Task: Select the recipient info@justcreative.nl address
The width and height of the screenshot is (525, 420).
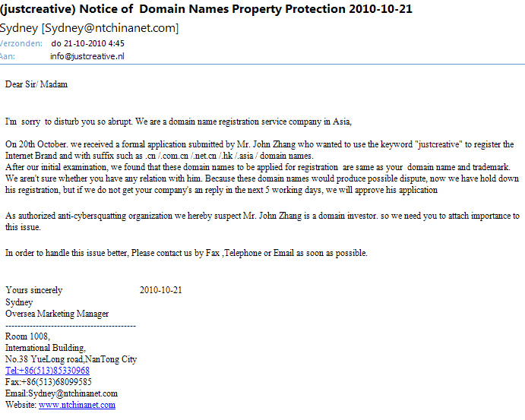Action: pyautogui.click(x=87, y=56)
